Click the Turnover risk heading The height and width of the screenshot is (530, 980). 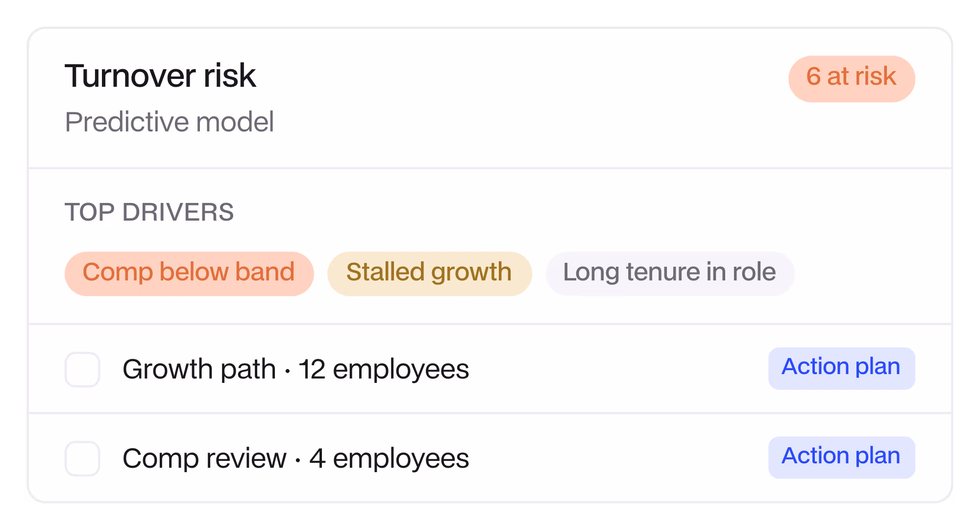click(160, 76)
